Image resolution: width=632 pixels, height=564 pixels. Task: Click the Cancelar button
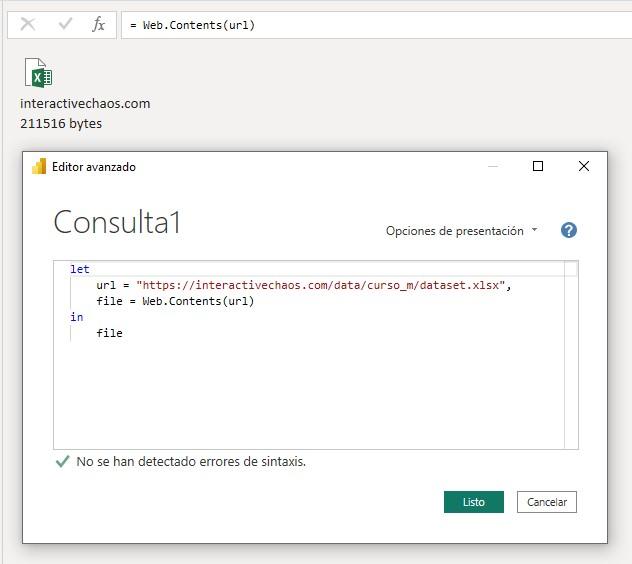coord(547,502)
